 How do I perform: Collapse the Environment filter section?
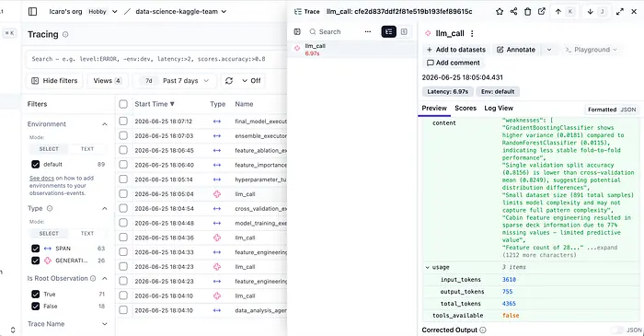click(x=104, y=124)
